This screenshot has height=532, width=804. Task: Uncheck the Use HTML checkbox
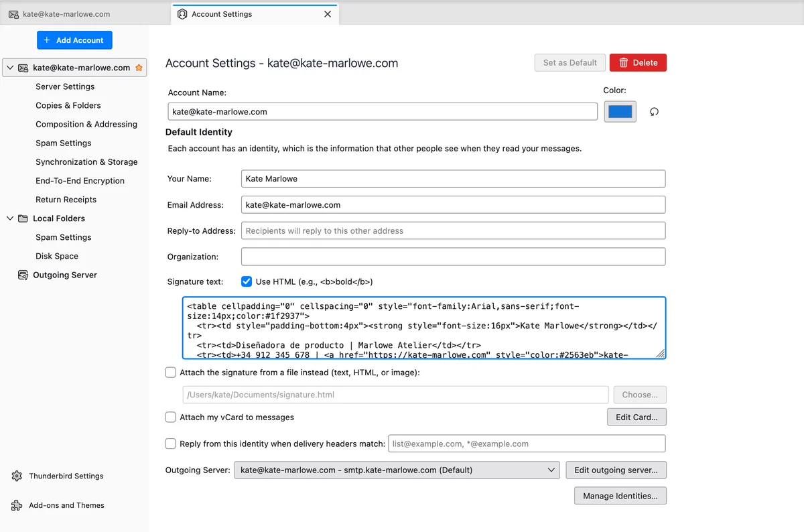pos(247,281)
